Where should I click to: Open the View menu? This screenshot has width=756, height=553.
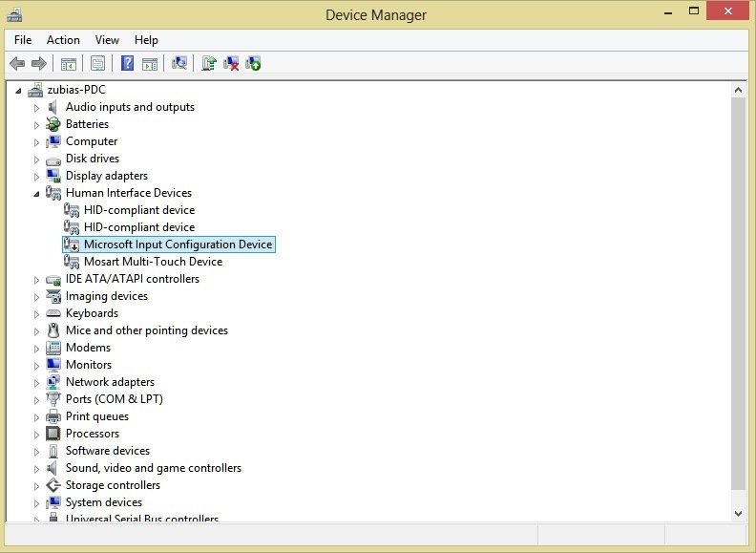coord(107,40)
